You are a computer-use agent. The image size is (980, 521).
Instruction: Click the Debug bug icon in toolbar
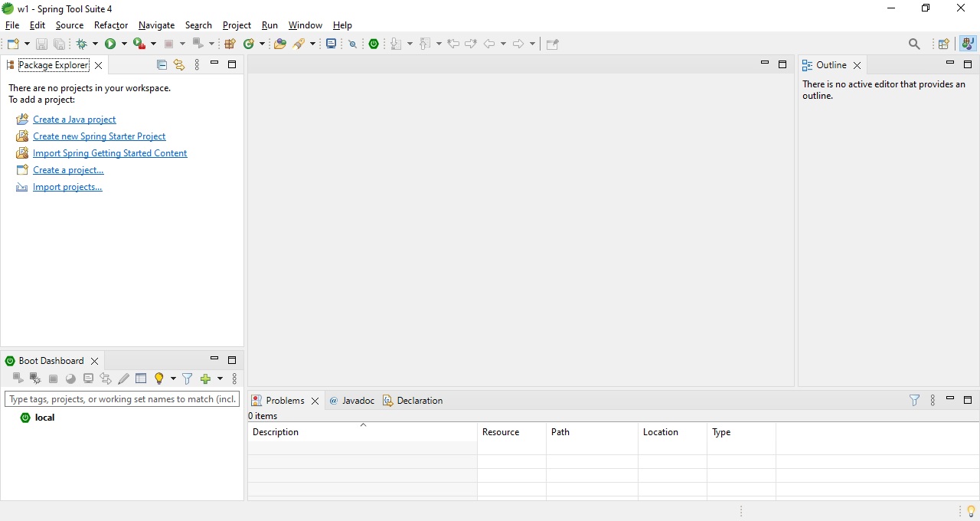coord(82,44)
